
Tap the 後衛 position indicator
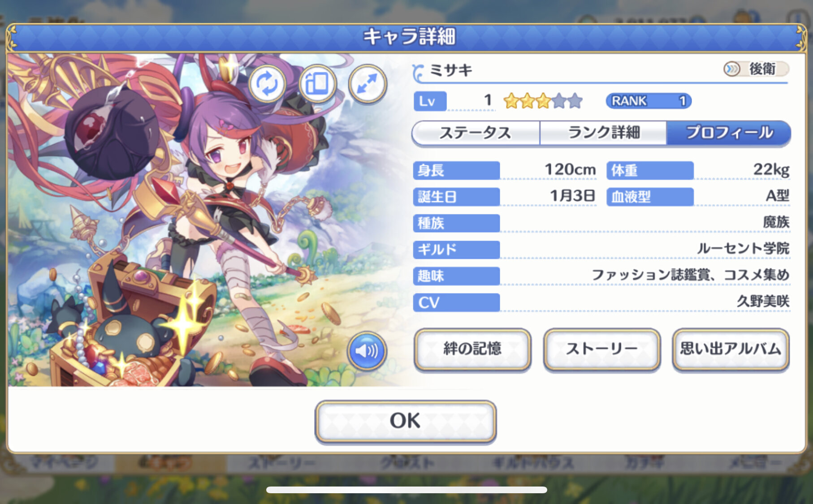coord(756,69)
